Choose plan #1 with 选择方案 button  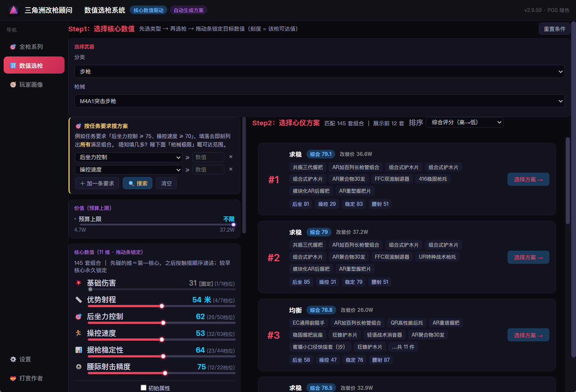tap(528, 179)
